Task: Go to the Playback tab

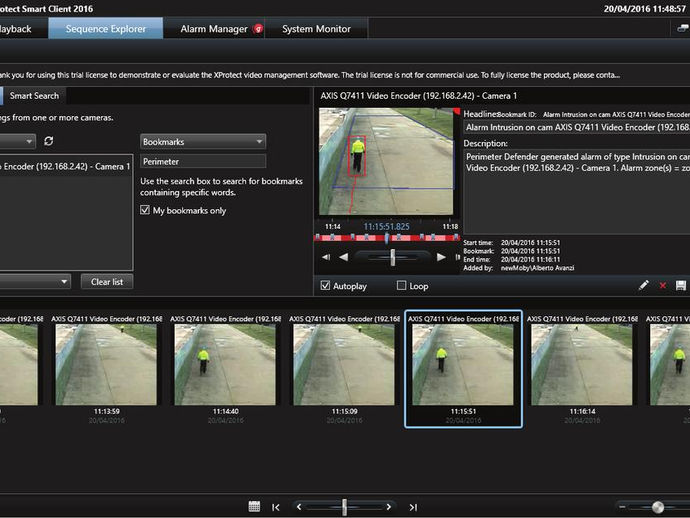Action: click(x=18, y=29)
